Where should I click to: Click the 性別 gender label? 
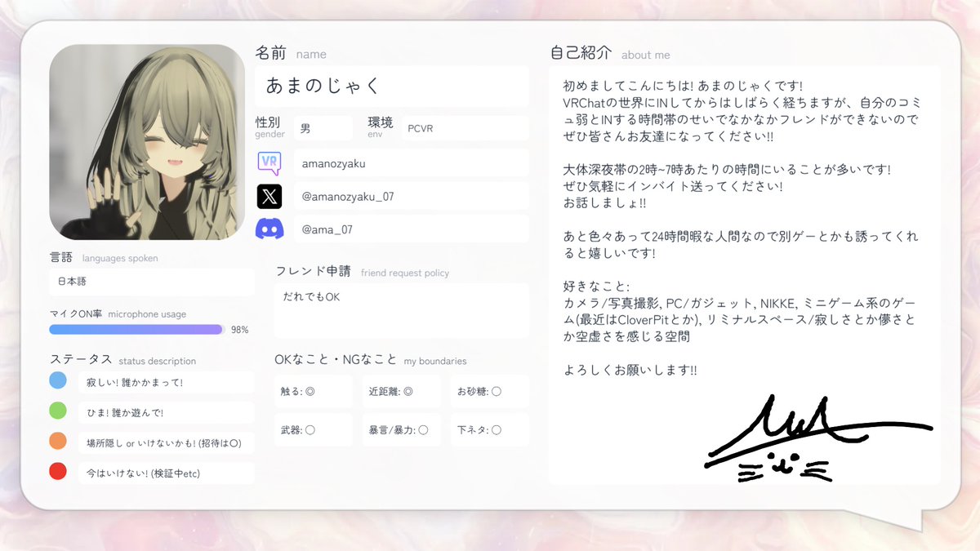tap(269, 127)
